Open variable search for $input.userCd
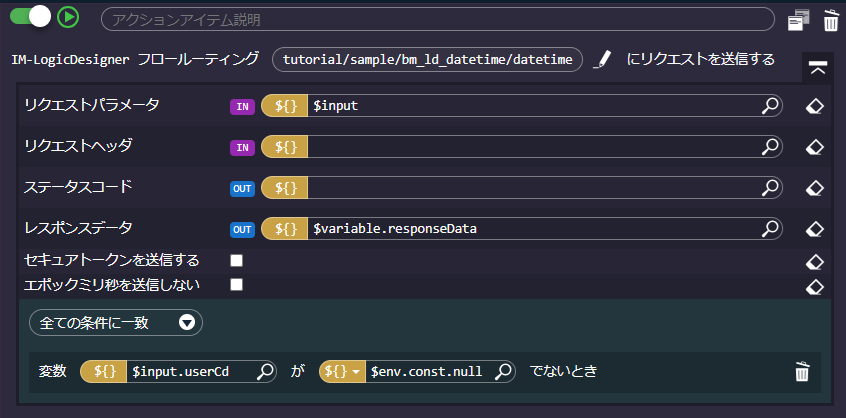846x418 pixels. (265, 371)
